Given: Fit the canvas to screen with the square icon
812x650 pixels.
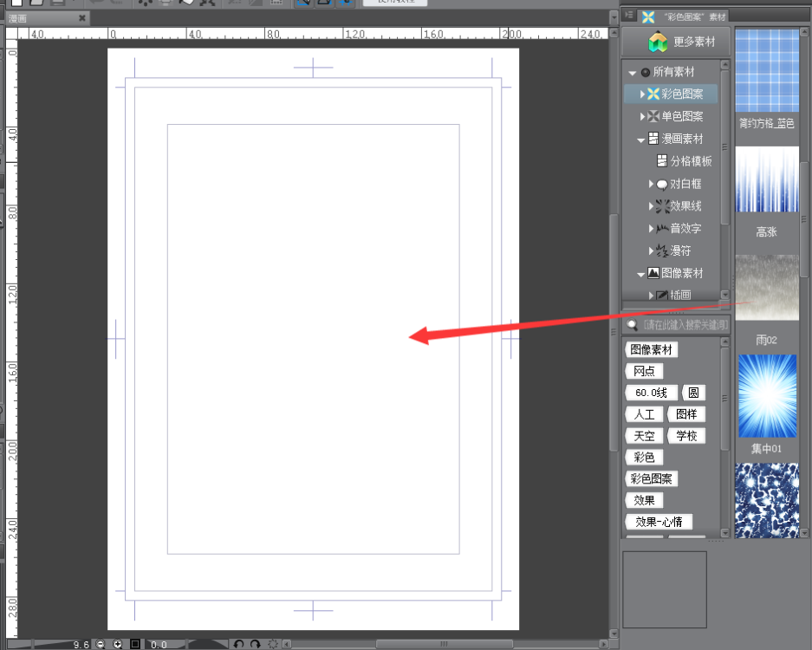Looking at the screenshot, I should [x=135, y=644].
